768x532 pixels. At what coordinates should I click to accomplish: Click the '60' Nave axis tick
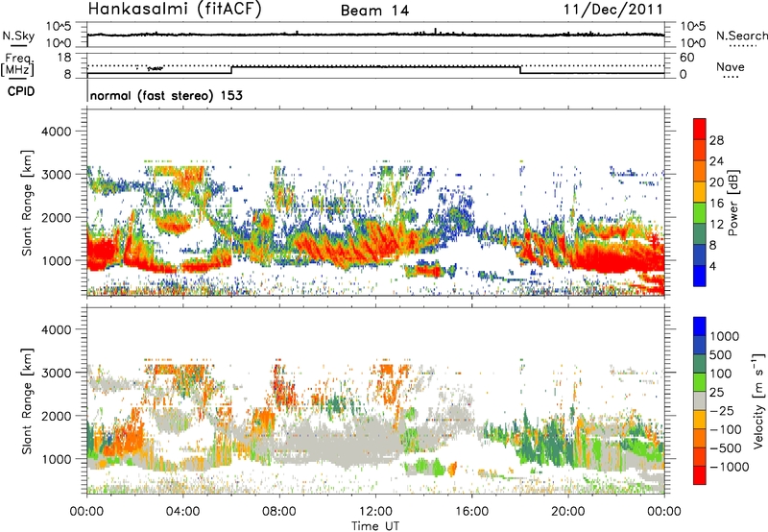pos(686,58)
